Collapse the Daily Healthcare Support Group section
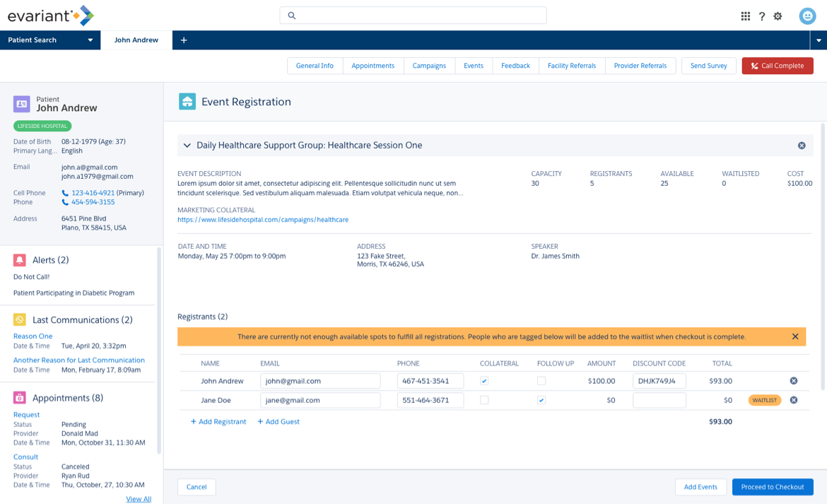 187,146
